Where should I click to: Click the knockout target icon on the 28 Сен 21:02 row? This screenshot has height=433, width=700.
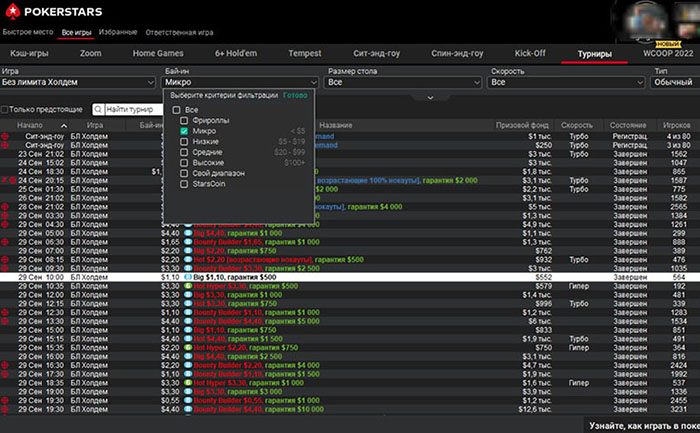click(5, 207)
